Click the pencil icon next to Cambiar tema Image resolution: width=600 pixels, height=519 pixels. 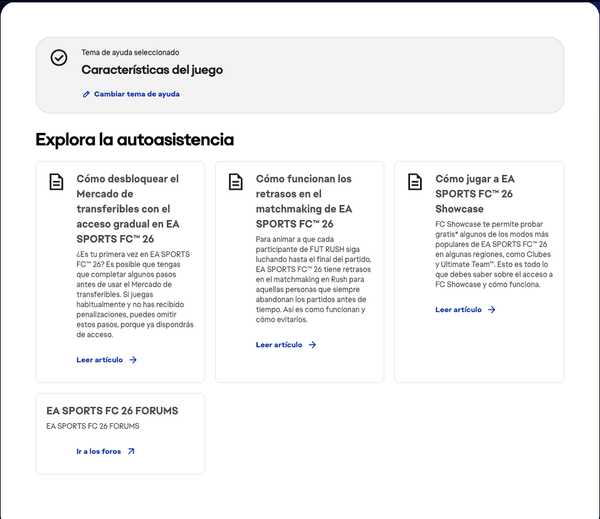point(86,94)
